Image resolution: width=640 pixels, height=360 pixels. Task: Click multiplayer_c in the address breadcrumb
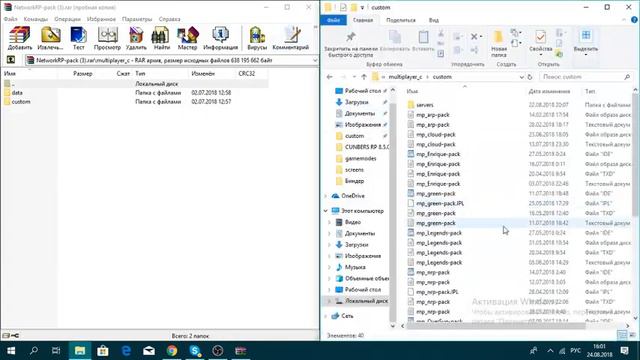coord(405,77)
